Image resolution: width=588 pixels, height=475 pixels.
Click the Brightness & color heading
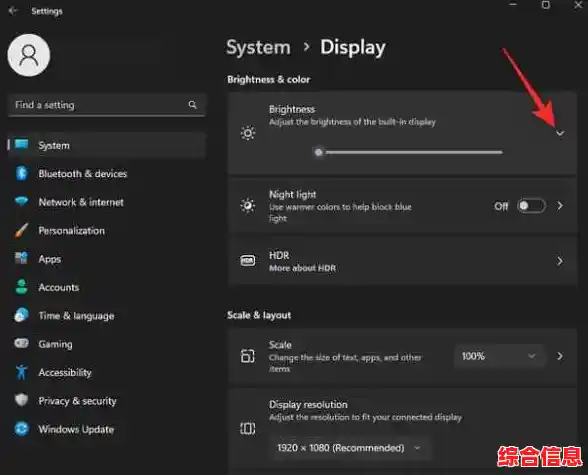pos(268,79)
